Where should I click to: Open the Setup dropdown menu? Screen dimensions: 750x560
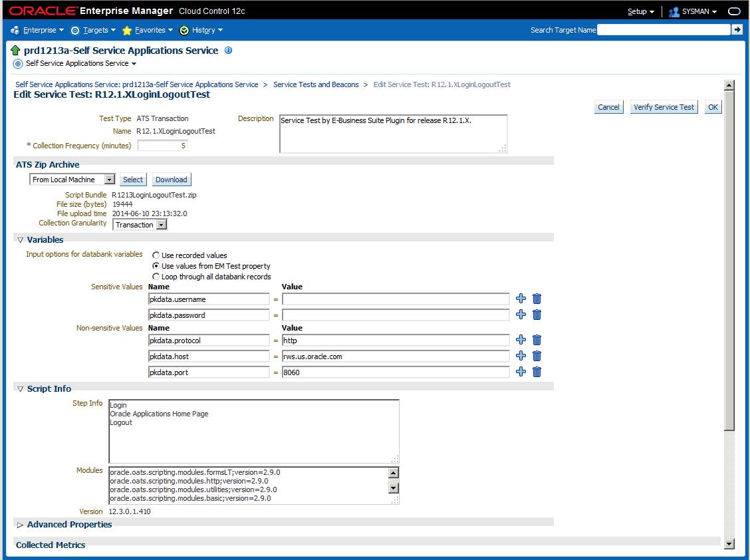point(641,11)
